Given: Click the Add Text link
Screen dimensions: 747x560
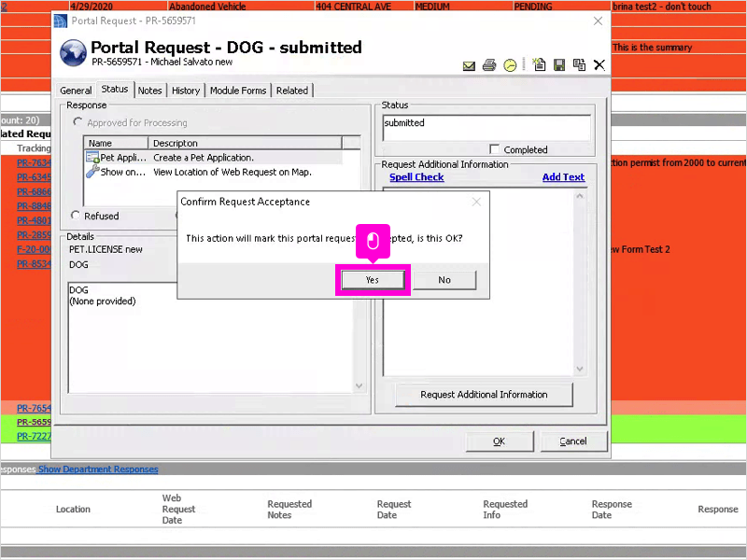Looking at the screenshot, I should (563, 177).
